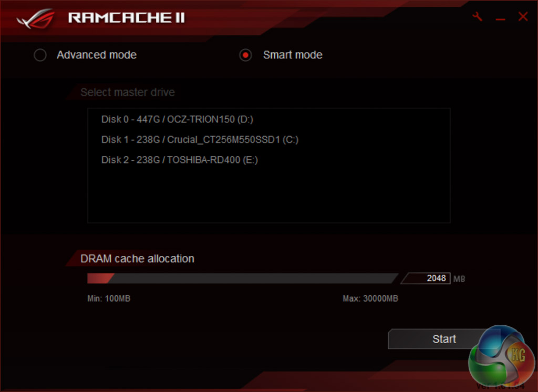The width and height of the screenshot is (538, 392).
Task: Close the RAMCache II window
Action: click(x=523, y=16)
